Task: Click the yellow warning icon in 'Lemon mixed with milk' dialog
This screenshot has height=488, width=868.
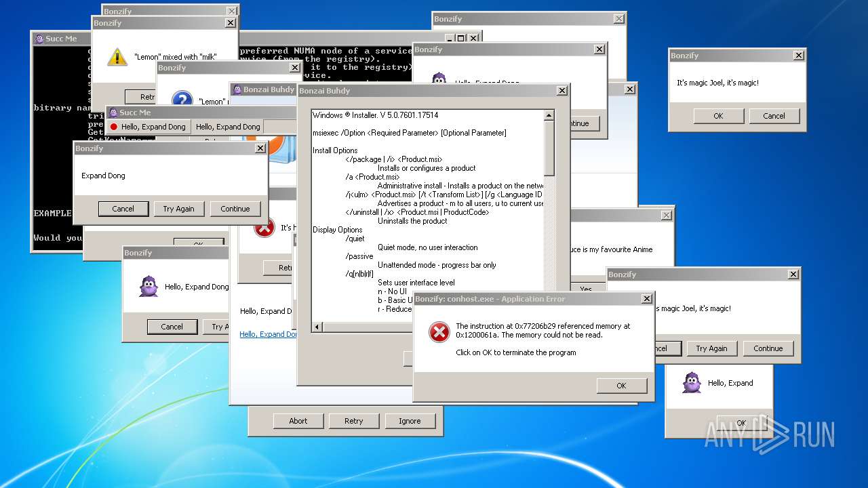Action: pyautogui.click(x=117, y=57)
